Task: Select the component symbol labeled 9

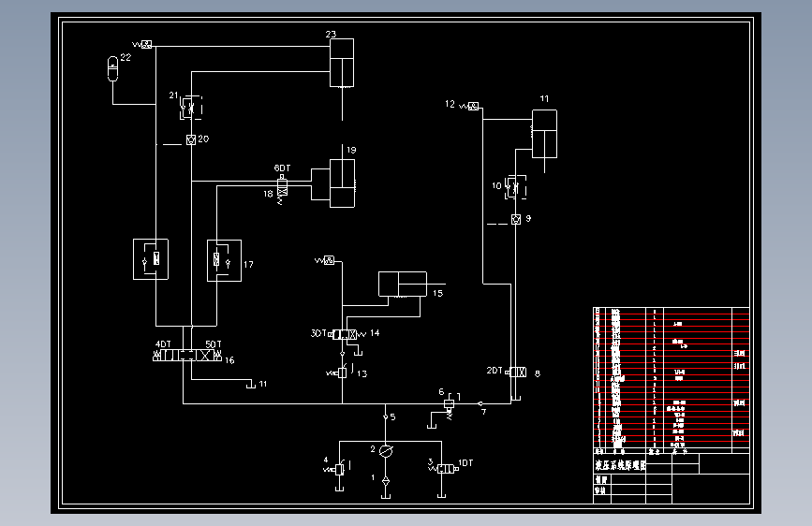Action: pyautogui.click(x=516, y=220)
